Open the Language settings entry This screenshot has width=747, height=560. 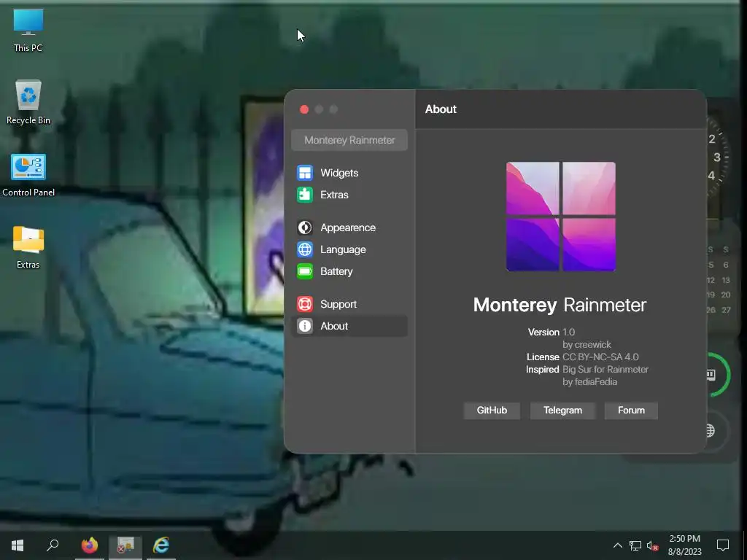tap(349, 249)
